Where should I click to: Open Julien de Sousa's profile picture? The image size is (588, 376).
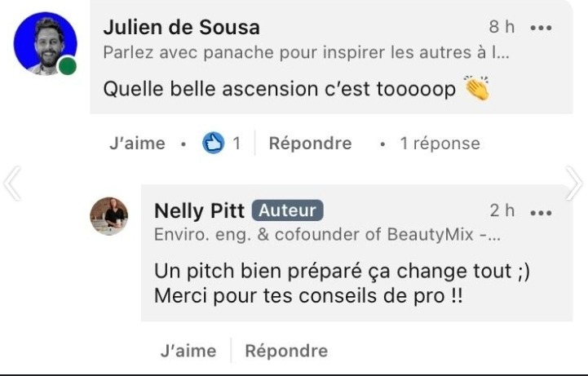(45, 44)
